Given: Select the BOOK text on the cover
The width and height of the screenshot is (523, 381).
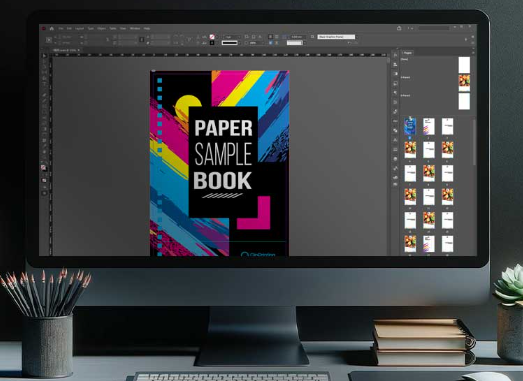Looking at the screenshot, I should pyautogui.click(x=222, y=180).
